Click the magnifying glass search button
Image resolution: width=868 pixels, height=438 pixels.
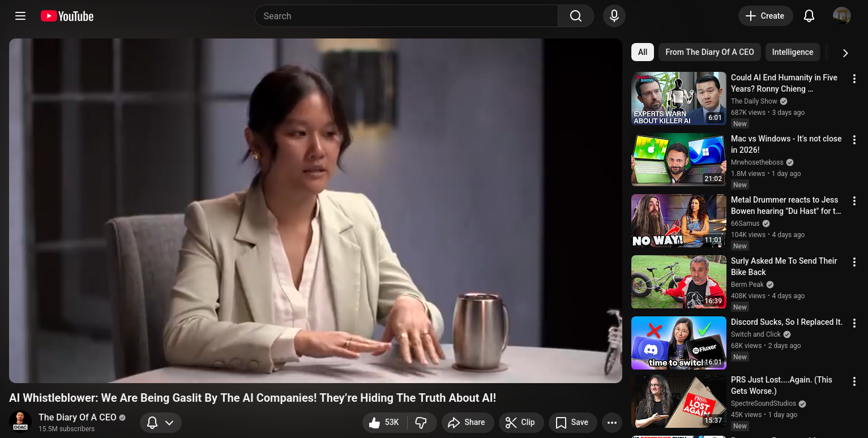pyautogui.click(x=575, y=16)
